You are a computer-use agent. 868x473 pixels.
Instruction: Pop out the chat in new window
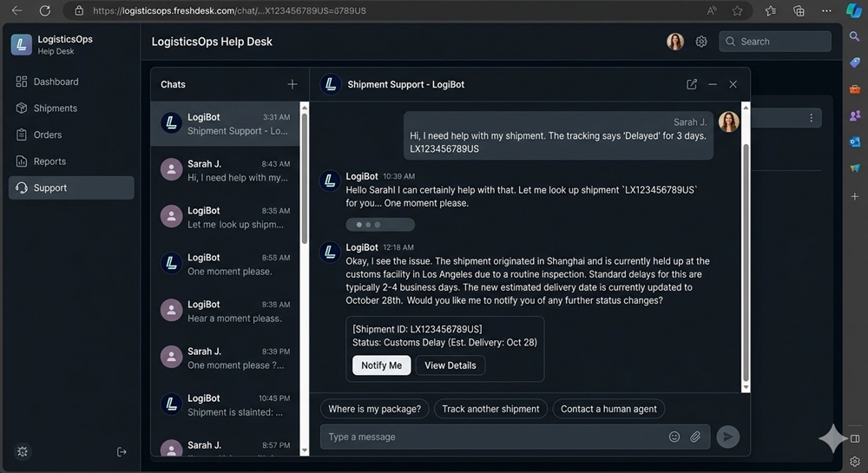[x=692, y=84]
